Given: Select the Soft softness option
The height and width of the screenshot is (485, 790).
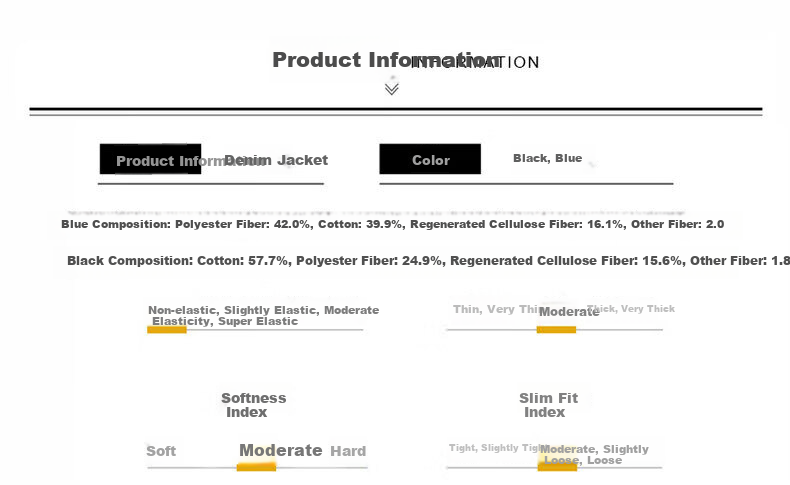Looking at the screenshot, I should 161,451.
